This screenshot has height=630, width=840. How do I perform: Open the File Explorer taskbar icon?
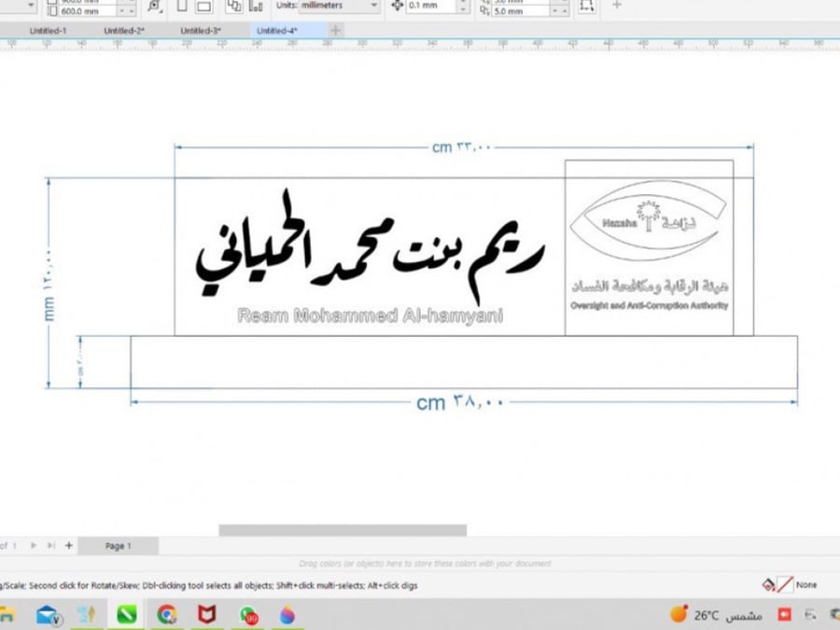7,615
